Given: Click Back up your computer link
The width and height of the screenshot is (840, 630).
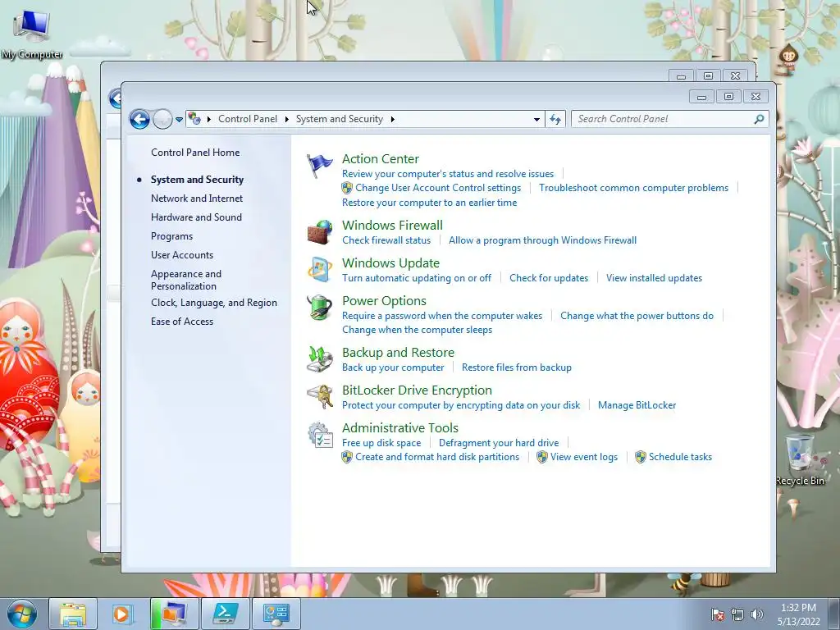Looking at the screenshot, I should click(x=393, y=367).
